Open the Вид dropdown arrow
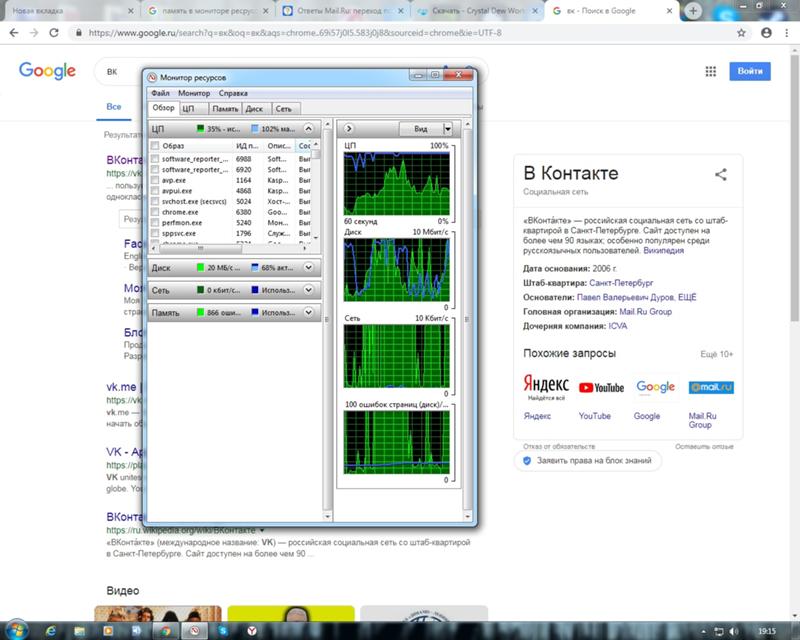Screen dimensions: 800x640 click(447, 129)
